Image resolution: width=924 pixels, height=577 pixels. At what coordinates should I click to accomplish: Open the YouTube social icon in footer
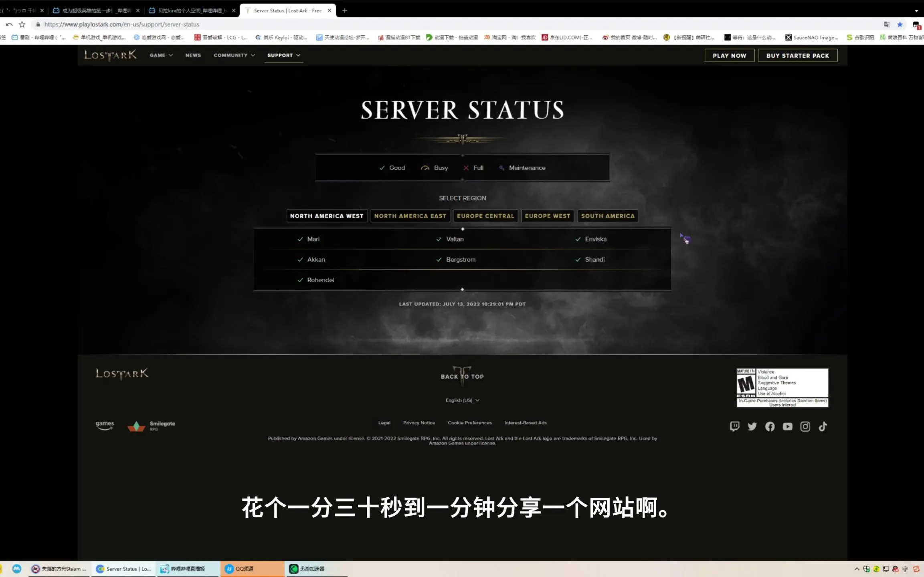787,426
